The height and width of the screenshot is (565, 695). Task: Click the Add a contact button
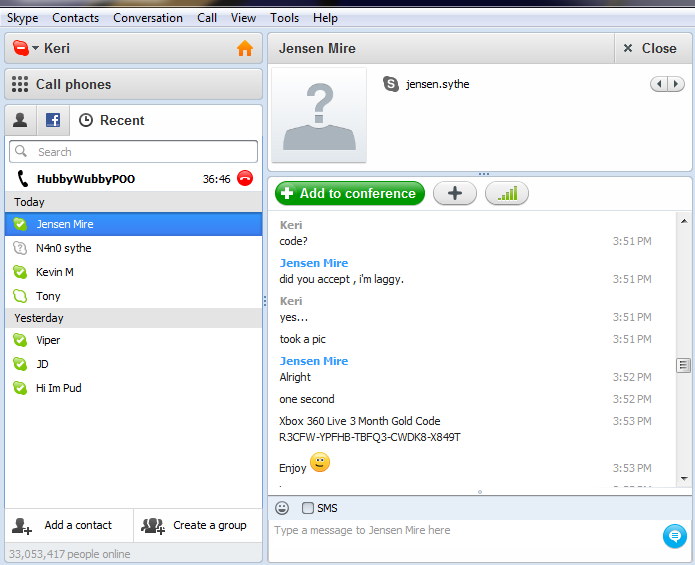(x=70, y=526)
